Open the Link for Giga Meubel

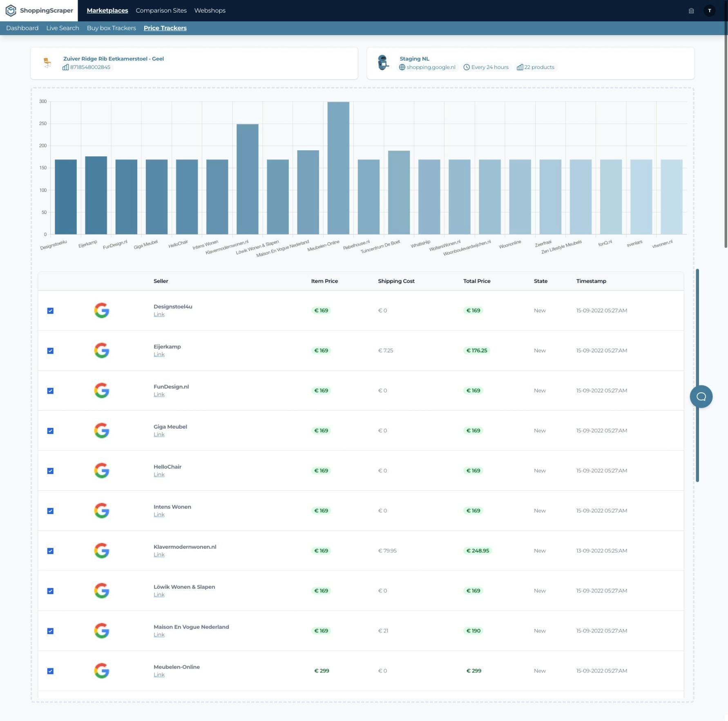pyautogui.click(x=159, y=434)
